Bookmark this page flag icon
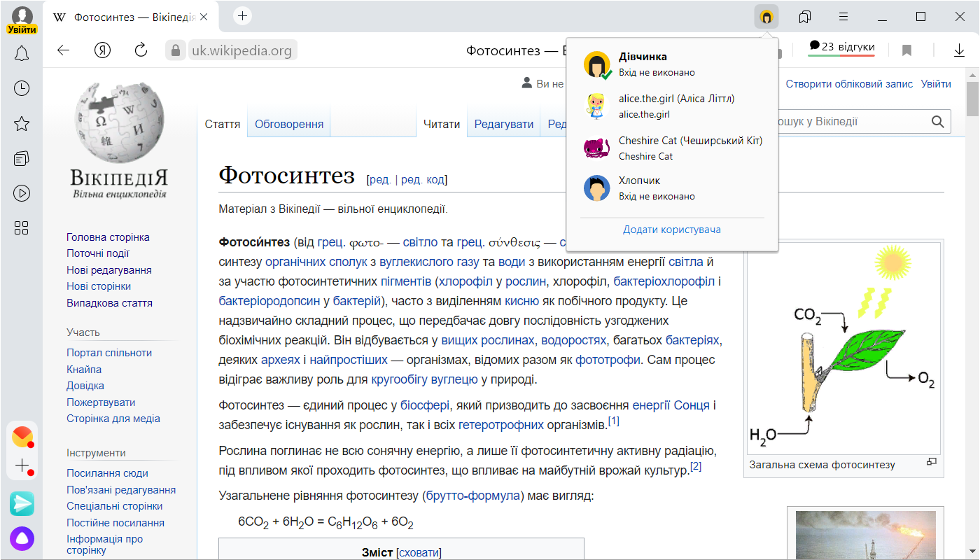 906,50
